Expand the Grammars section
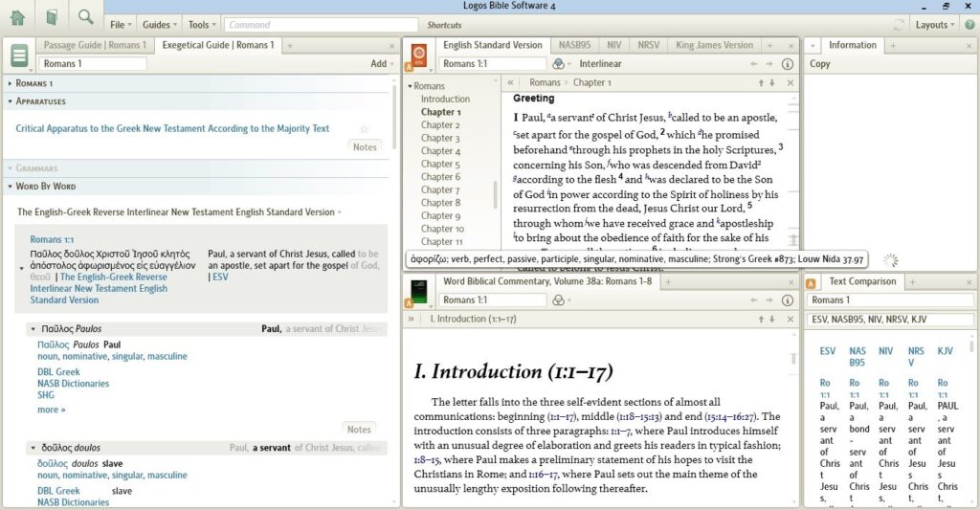The image size is (980, 510). [10, 168]
